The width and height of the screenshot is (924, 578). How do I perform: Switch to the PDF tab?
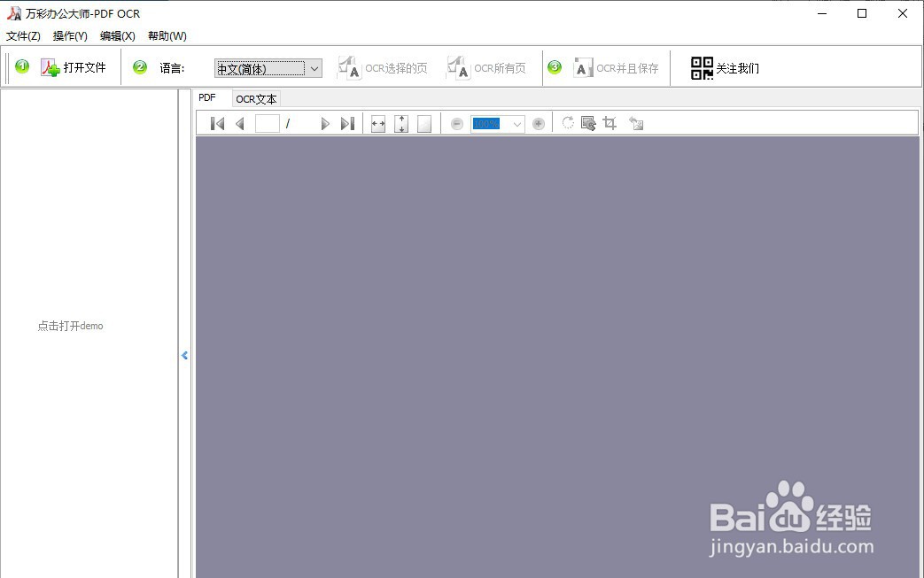(x=207, y=97)
